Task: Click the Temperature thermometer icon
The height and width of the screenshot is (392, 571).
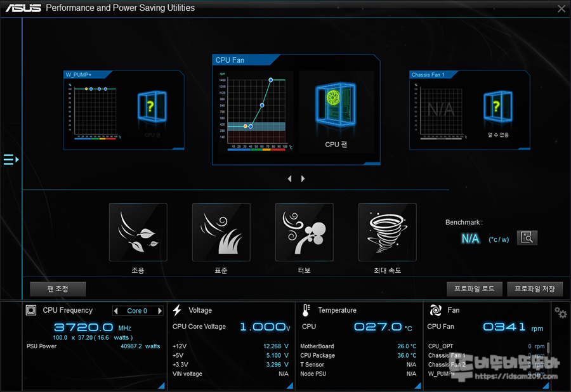Action: pos(306,310)
